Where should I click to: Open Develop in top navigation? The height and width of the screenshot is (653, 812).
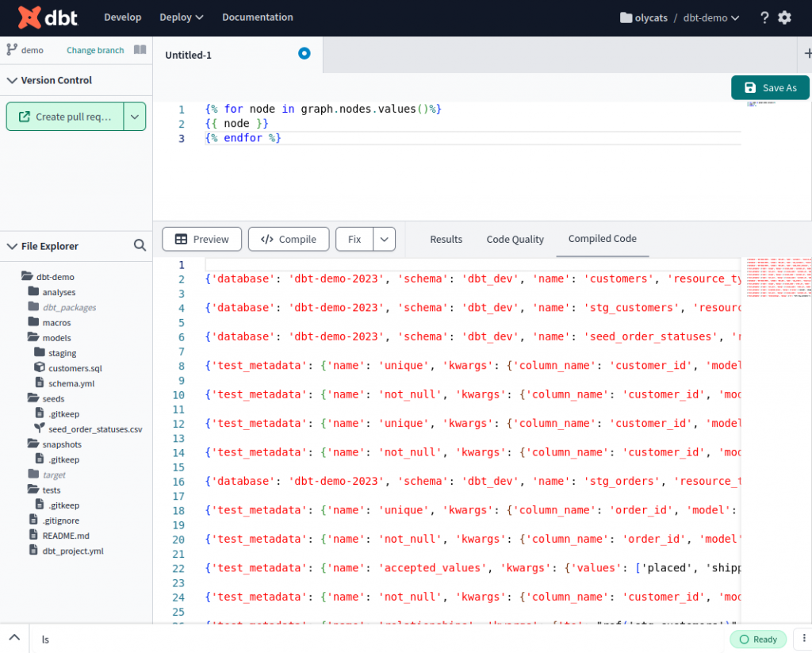[123, 17]
